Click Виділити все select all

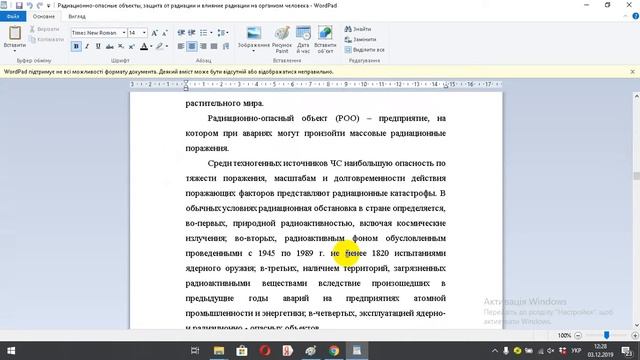point(364,49)
